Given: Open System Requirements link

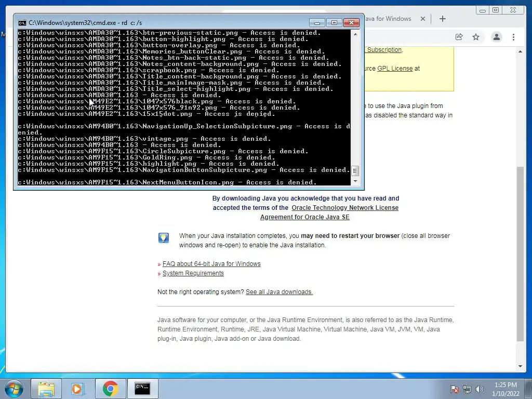Looking at the screenshot, I should [x=193, y=273].
